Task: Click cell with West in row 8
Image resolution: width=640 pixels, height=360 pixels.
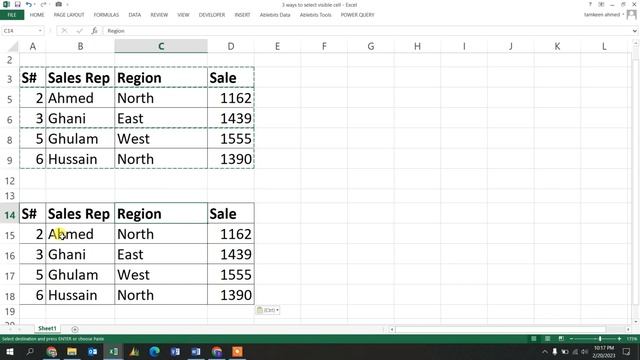Action: pos(161,139)
